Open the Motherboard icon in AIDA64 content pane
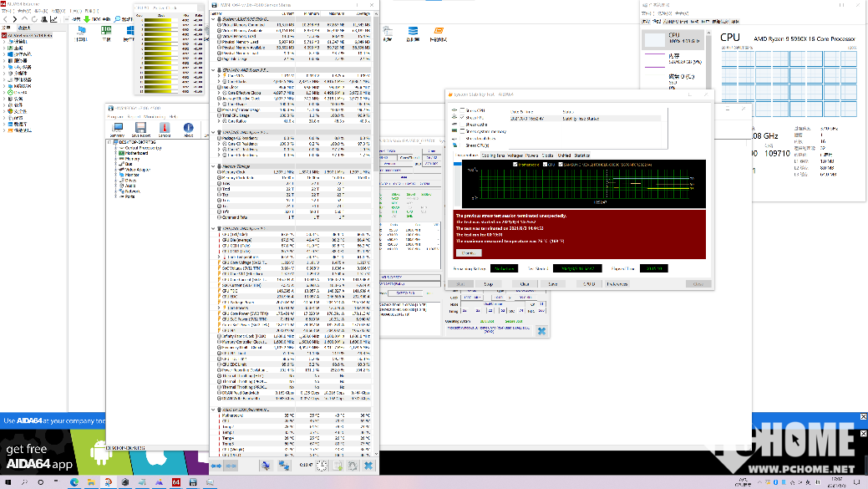Viewport: 868px width, 489px height. point(106,32)
